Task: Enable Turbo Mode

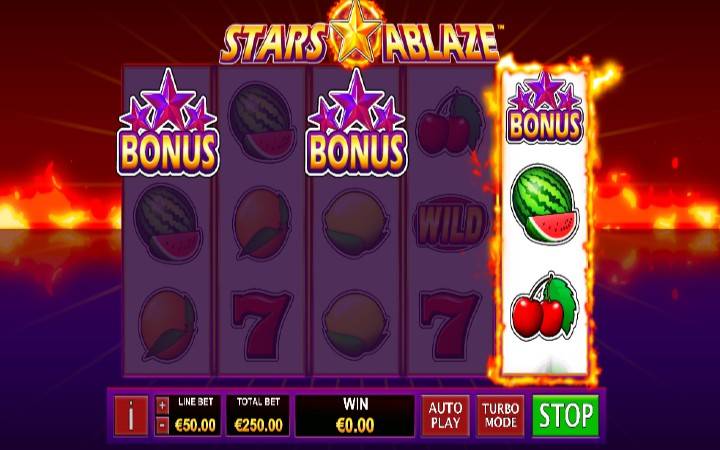Action: point(500,416)
